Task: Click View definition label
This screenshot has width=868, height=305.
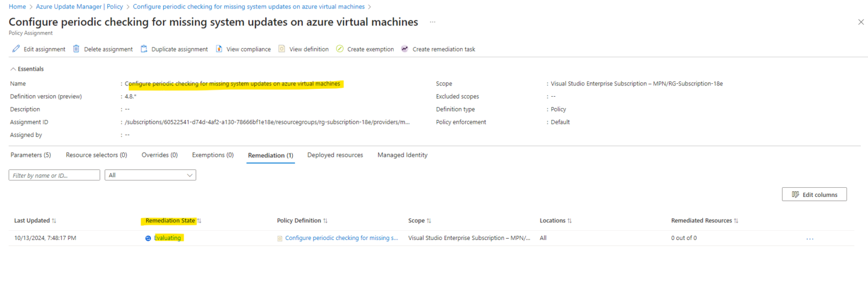Action: coord(309,49)
